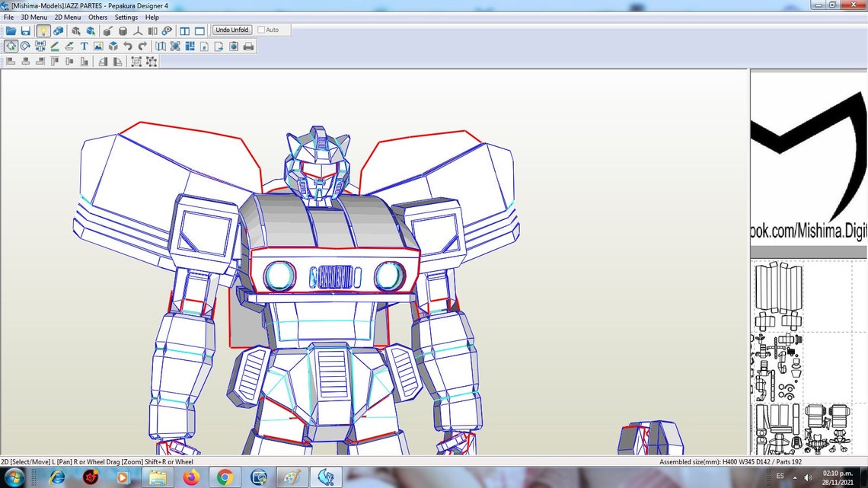868x488 pixels.
Task: Undo the last edit
Action: click(129, 46)
